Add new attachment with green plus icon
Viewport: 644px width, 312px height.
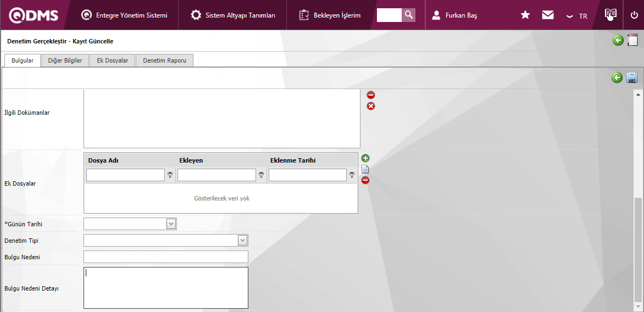click(x=365, y=158)
